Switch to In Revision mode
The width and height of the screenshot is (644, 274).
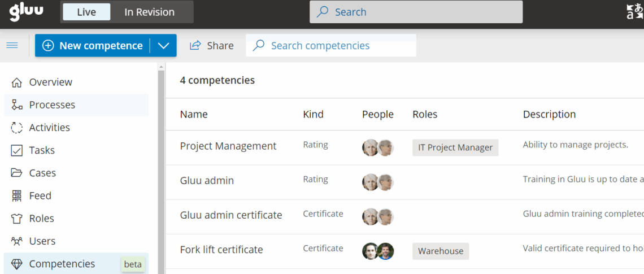point(149,12)
